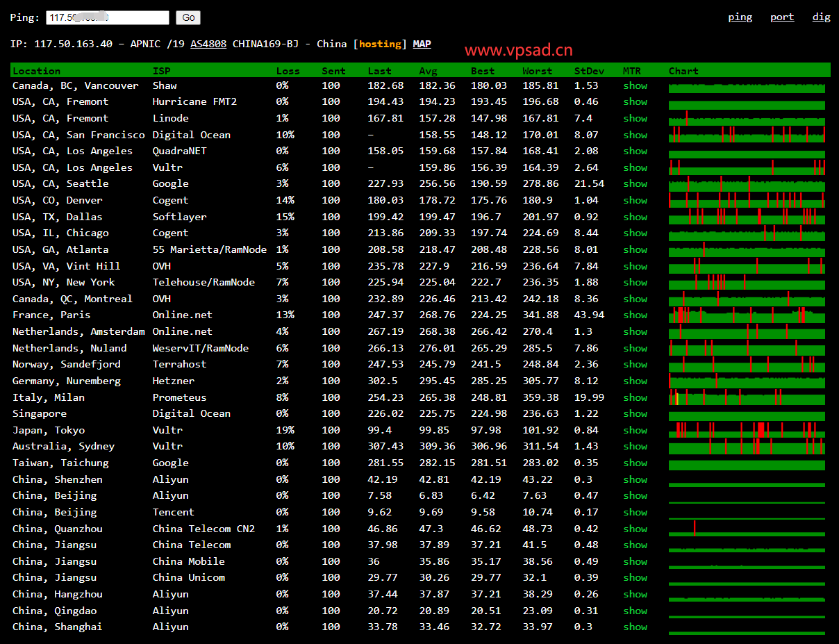Click the 19% loss value for Tokyo
Image resolution: width=839 pixels, height=644 pixels.
(x=285, y=430)
